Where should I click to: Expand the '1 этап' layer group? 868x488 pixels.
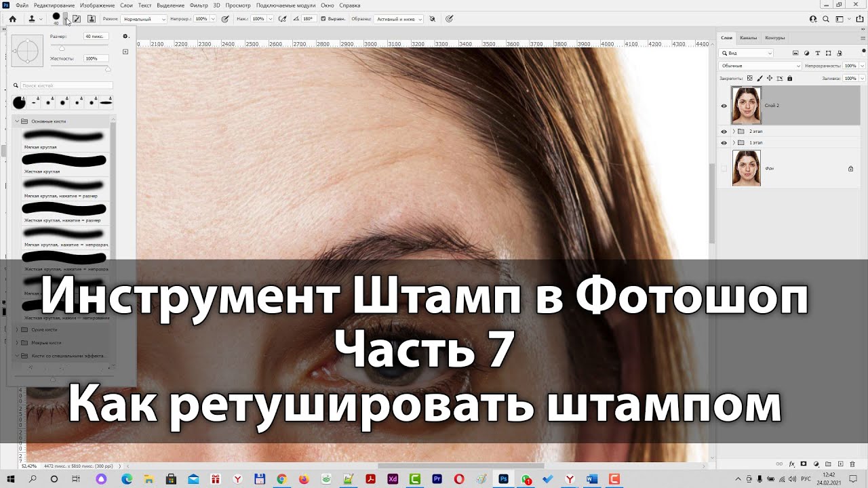tap(734, 143)
